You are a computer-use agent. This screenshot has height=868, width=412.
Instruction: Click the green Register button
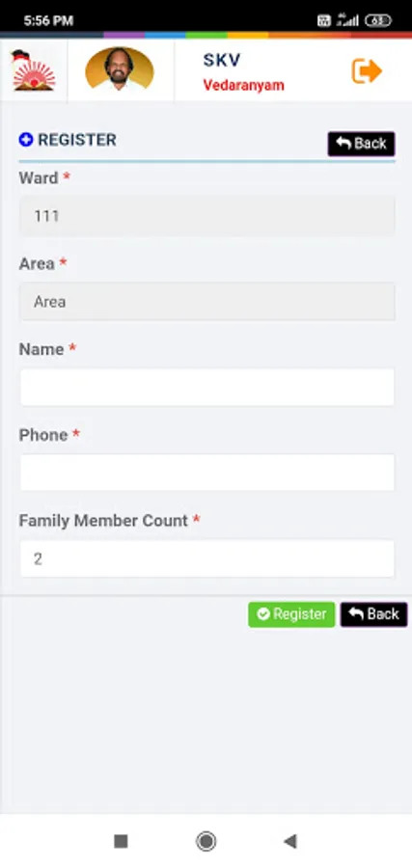point(291,614)
